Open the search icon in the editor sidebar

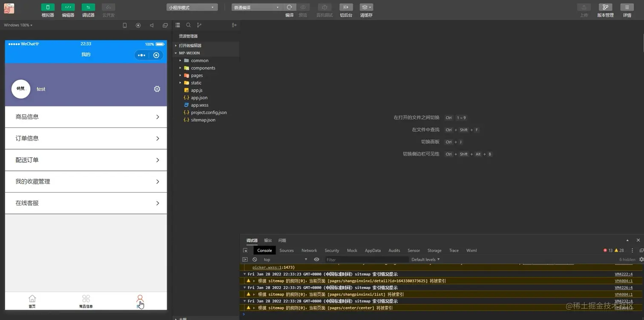[x=188, y=25]
